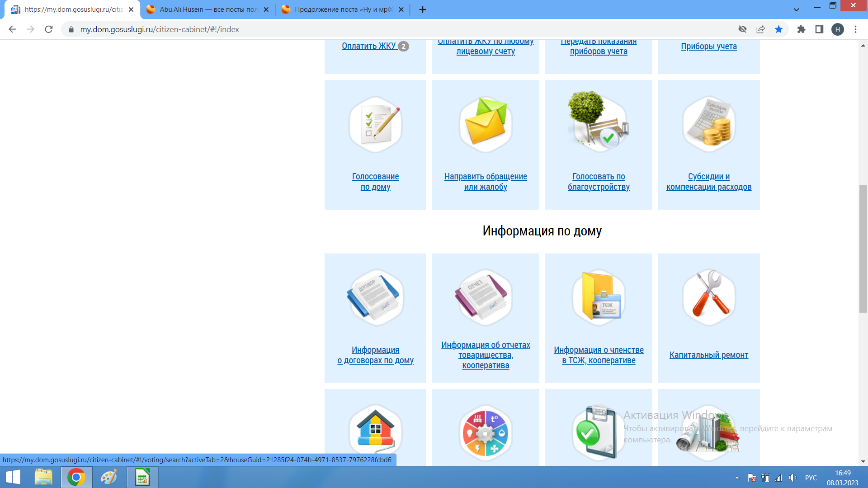The image size is (868, 488).
Task: Close the Продолжение поста tab
Action: coord(401,9)
